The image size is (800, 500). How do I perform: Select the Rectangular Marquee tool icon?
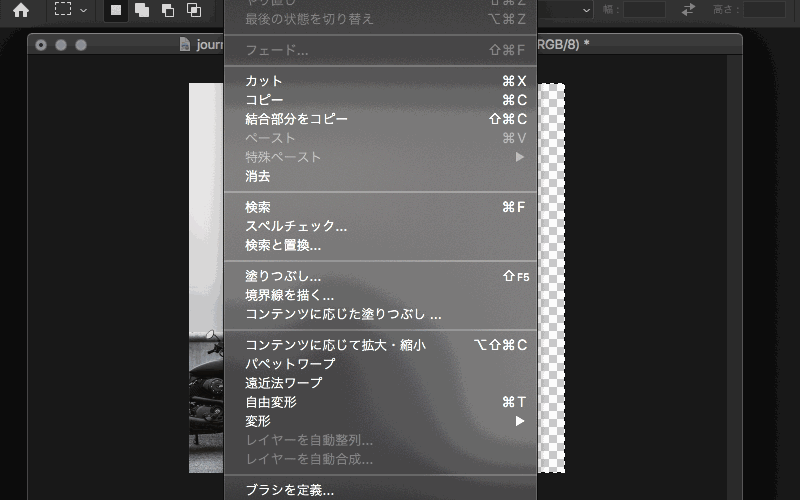tap(63, 9)
